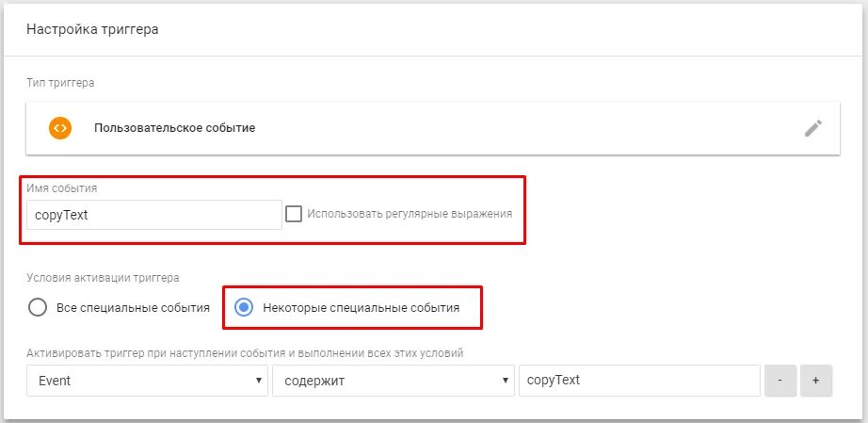Click the "Активировать триггер при наступлении события" caption
The image size is (868, 423).
click(245, 353)
